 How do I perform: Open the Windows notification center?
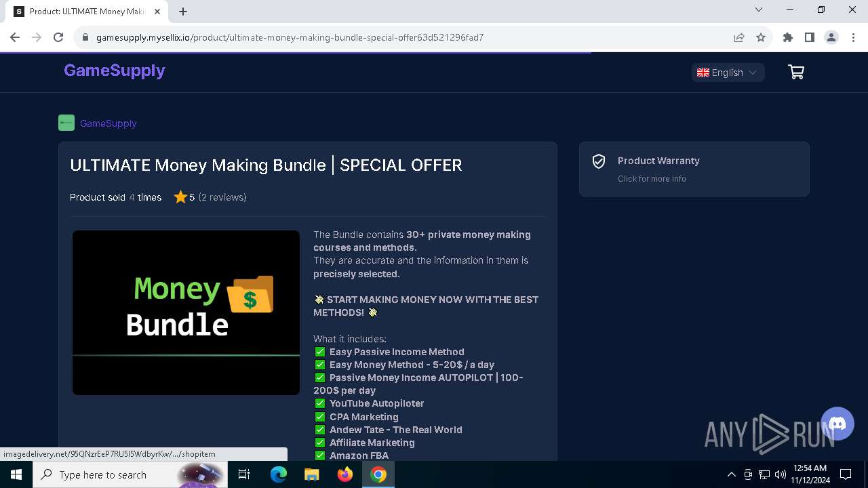coord(846,474)
